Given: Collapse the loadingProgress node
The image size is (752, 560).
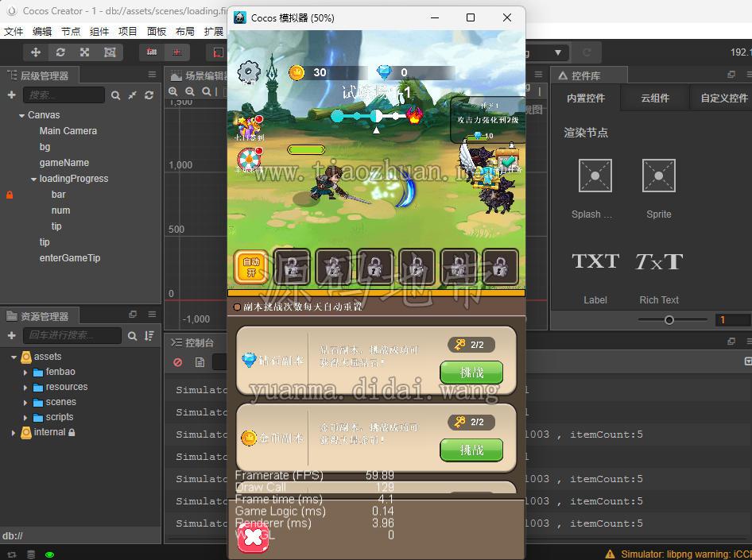Looking at the screenshot, I should click(33, 180).
